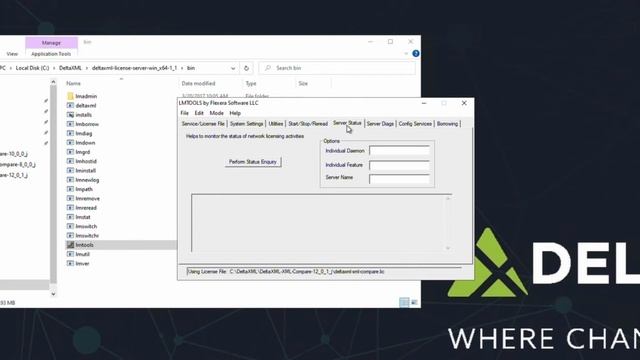Switch to the Service/License File tab

[203, 124]
